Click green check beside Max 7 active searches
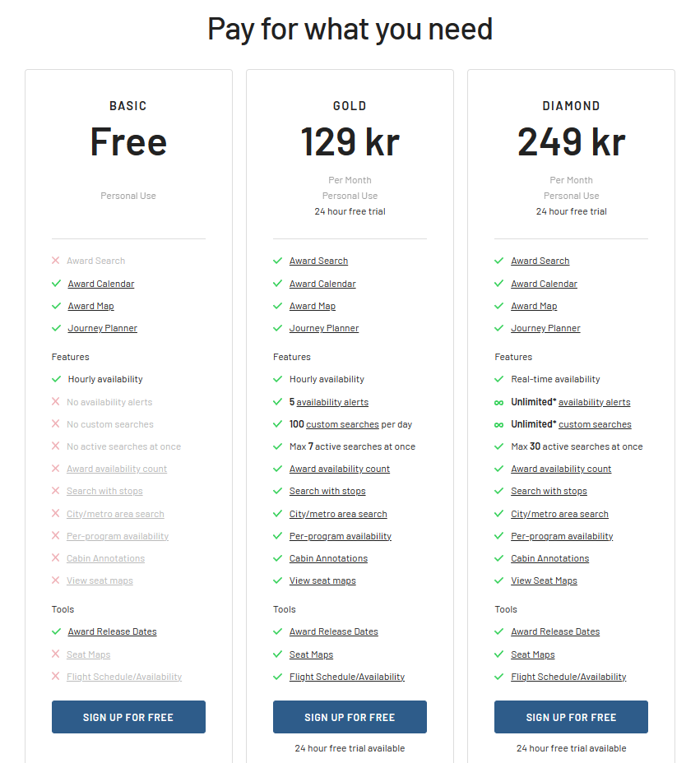The height and width of the screenshot is (763, 700). pyautogui.click(x=277, y=446)
